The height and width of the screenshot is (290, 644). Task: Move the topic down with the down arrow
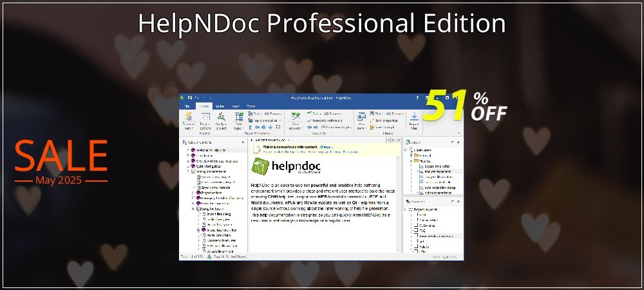point(271,127)
